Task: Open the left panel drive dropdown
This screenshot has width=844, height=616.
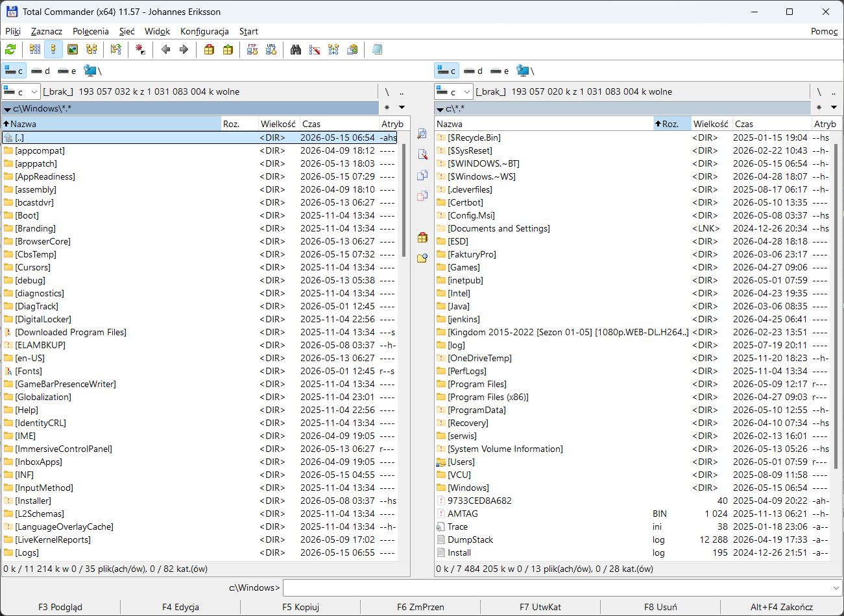Action: pyautogui.click(x=21, y=92)
